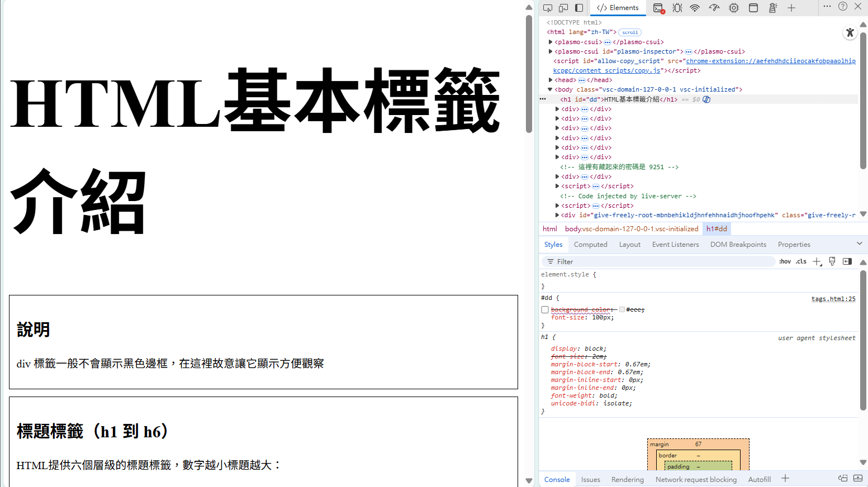Open the Sources bug icon tool
This screenshot has width=868, height=487.
pyautogui.click(x=677, y=8)
